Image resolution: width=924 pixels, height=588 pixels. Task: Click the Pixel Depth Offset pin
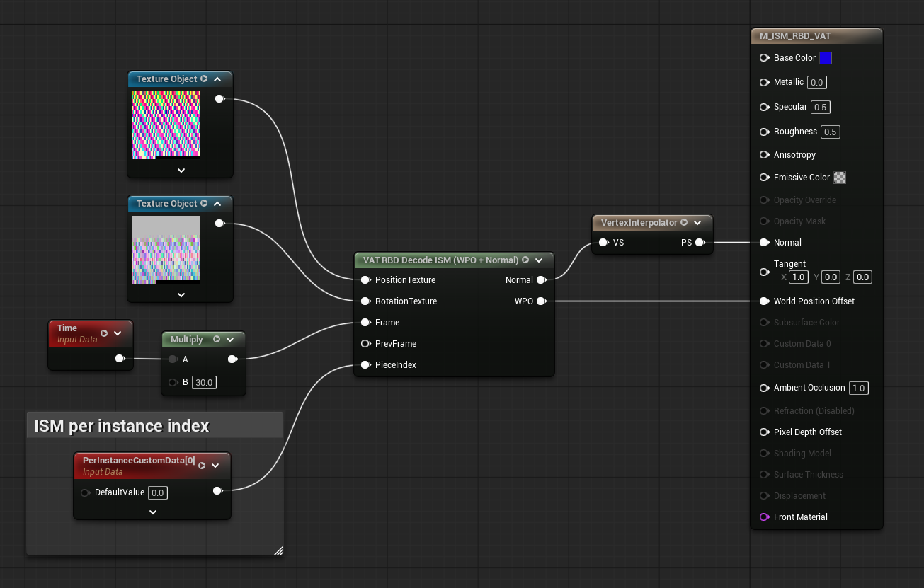click(764, 432)
